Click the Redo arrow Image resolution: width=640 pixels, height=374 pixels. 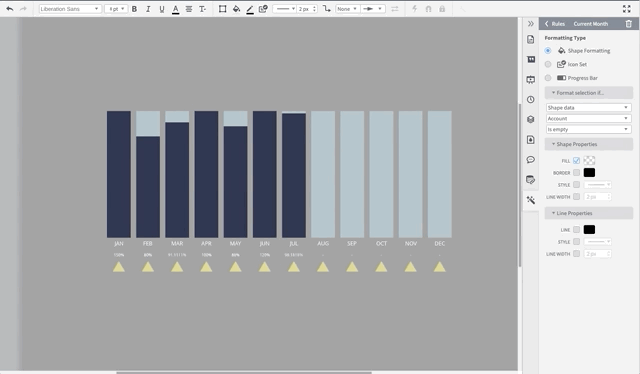tap(23, 9)
